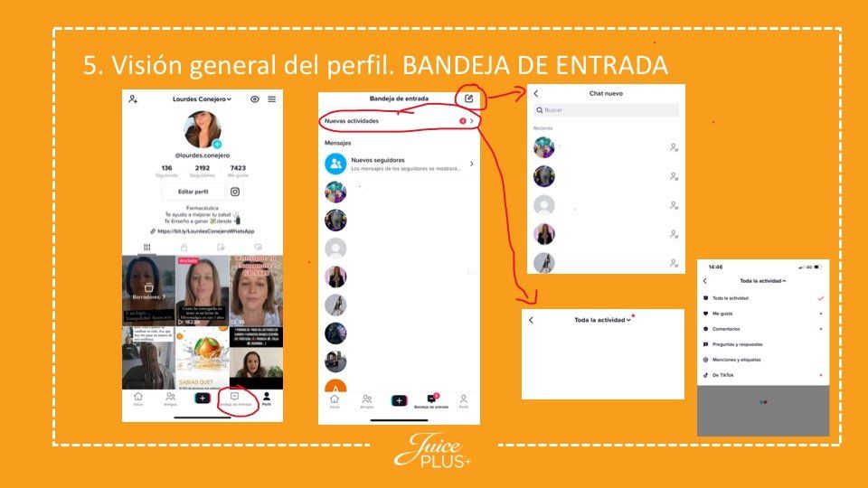This screenshot has width=868, height=488.
Task: Click the Buscar search field
Action: coord(606,110)
